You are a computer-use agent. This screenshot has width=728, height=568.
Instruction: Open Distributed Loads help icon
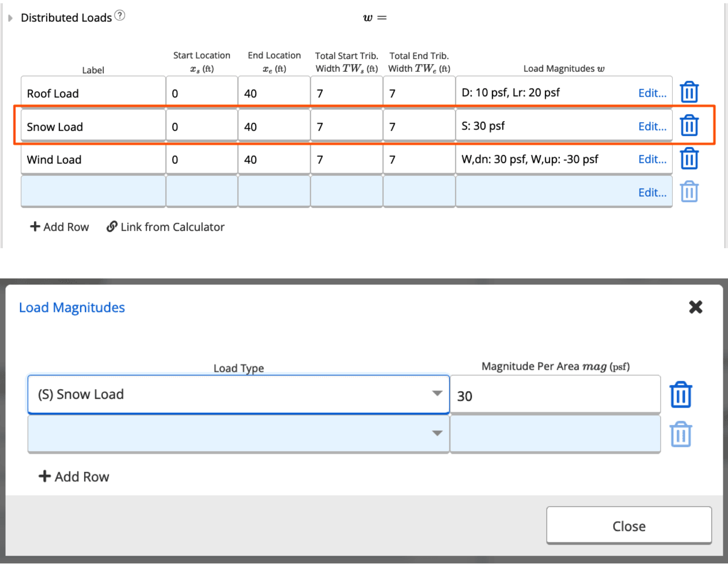pyautogui.click(x=119, y=16)
